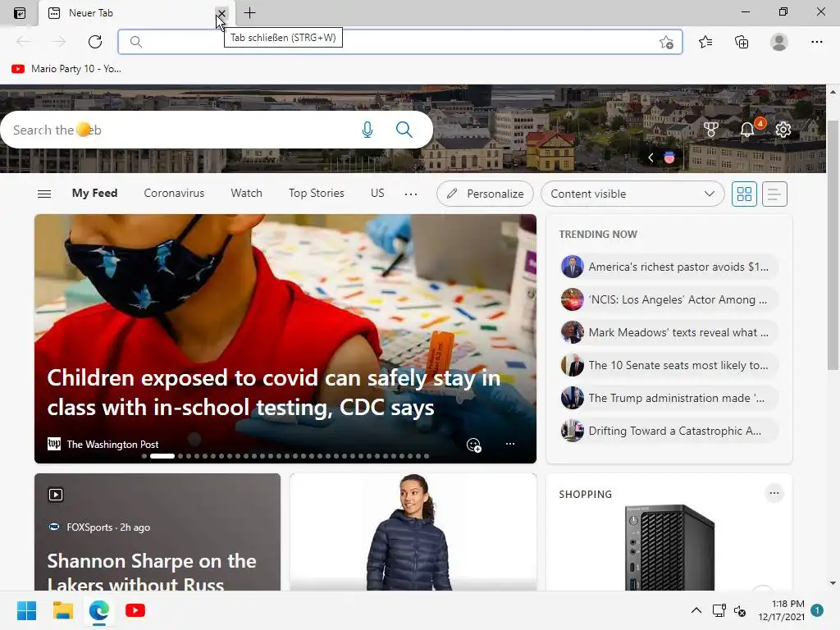Select the US tab
840x630 pixels.
point(377,194)
